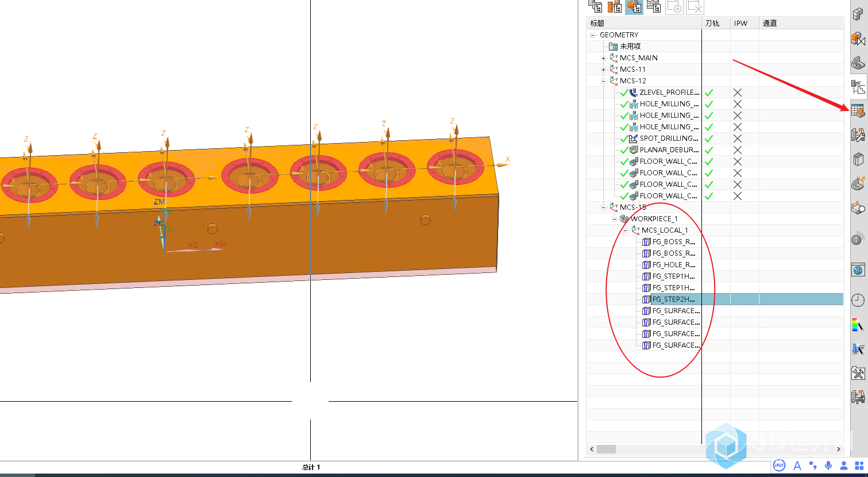This screenshot has height=477, width=868.
Task: Select the MCS-12 tree item
Action: click(633, 81)
